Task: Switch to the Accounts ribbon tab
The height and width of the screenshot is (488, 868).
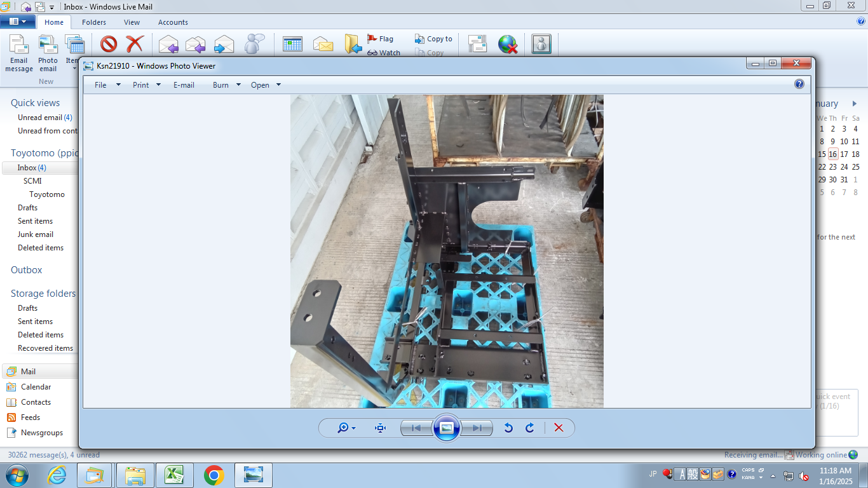Action: [x=173, y=22]
